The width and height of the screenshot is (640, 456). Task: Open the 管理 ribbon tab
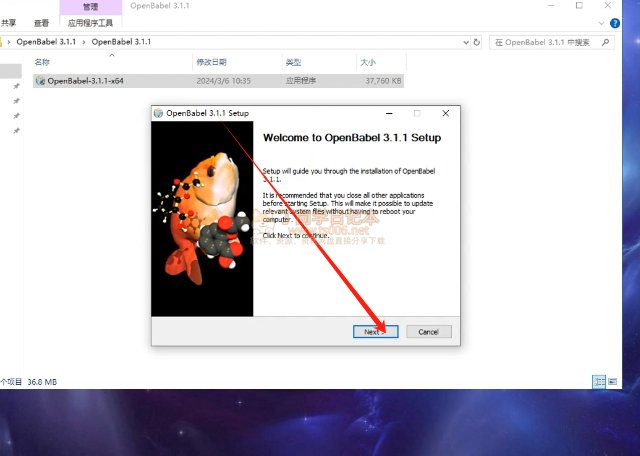click(x=91, y=7)
